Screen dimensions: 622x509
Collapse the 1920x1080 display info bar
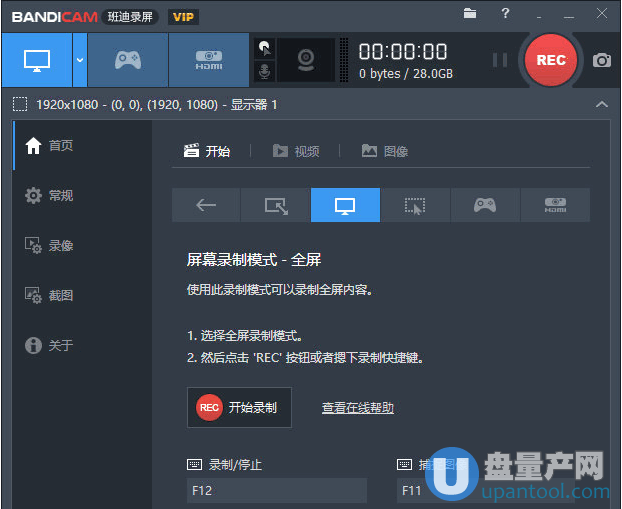pyautogui.click(x=601, y=104)
